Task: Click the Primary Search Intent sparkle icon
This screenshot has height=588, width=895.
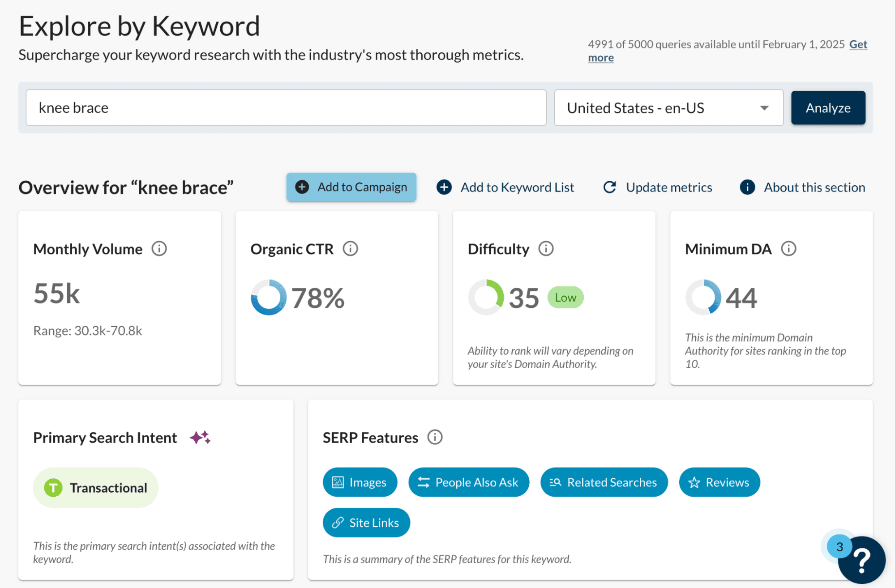Action: [200, 437]
